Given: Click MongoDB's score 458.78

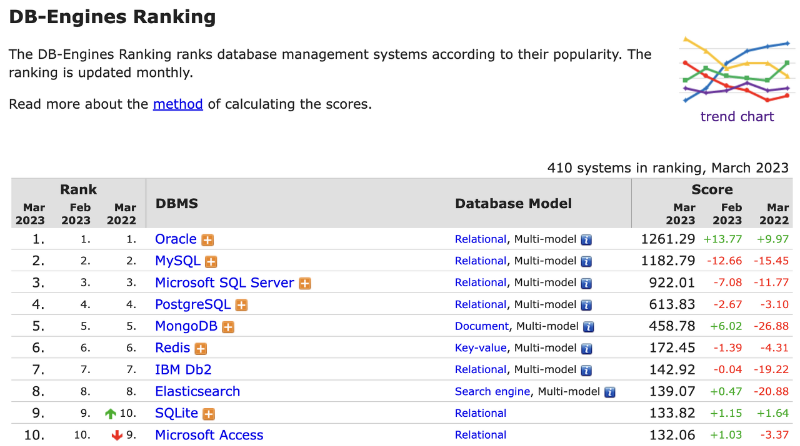Looking at the screenshot, I should (672, 326).
